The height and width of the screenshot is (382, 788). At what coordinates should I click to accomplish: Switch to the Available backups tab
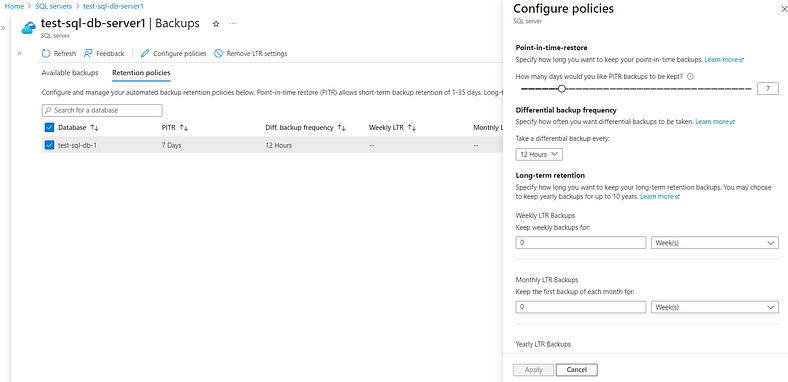pyautogui.click(x=70, y=73)
